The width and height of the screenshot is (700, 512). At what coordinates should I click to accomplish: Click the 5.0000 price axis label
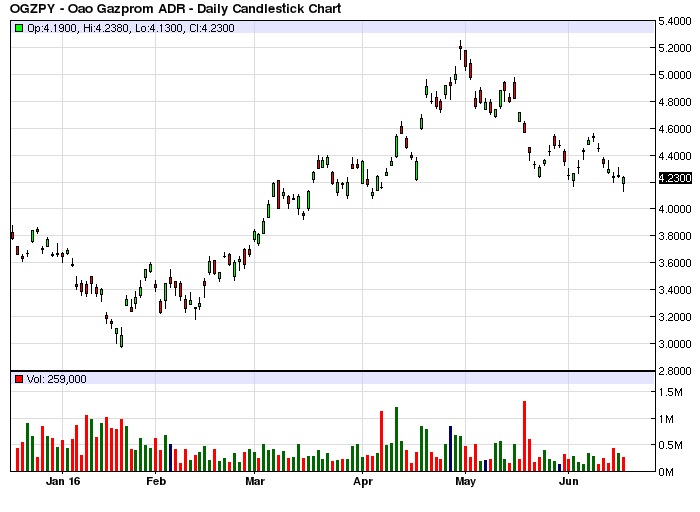675,75
